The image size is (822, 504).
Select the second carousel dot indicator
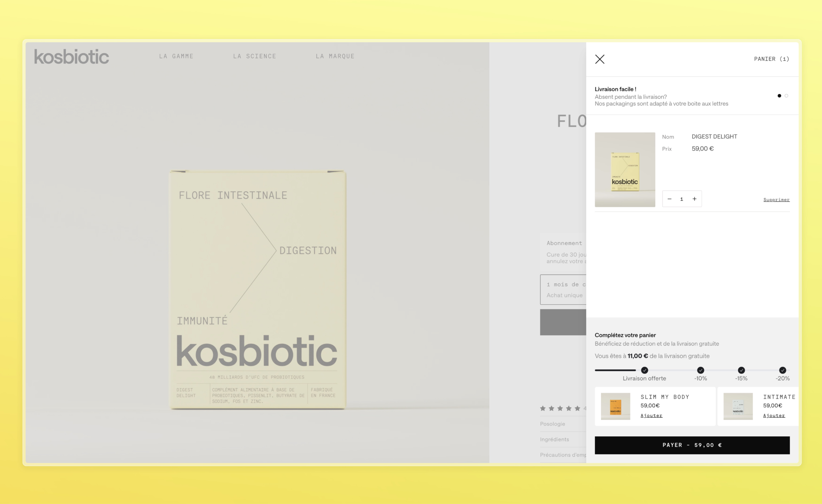pos(786,96)
